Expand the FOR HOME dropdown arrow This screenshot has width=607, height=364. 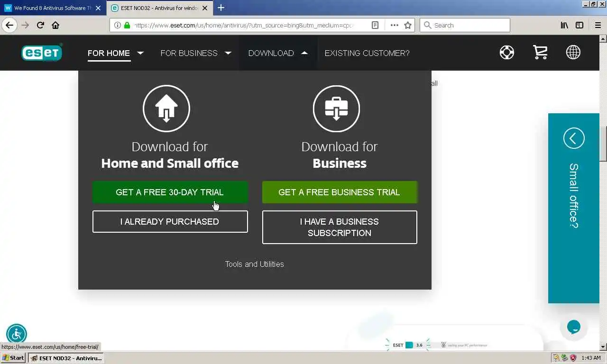140,53
